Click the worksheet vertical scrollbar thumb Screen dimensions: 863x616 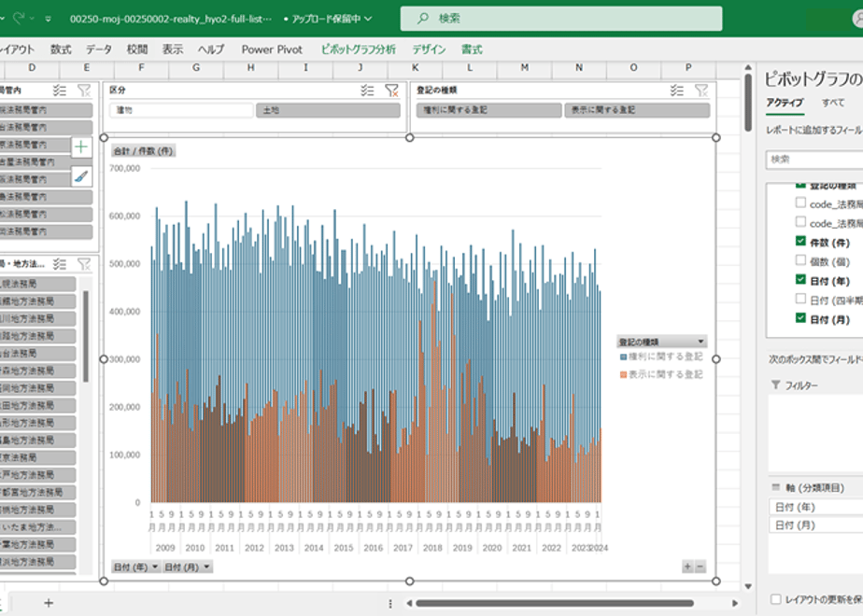click(748, 103)
